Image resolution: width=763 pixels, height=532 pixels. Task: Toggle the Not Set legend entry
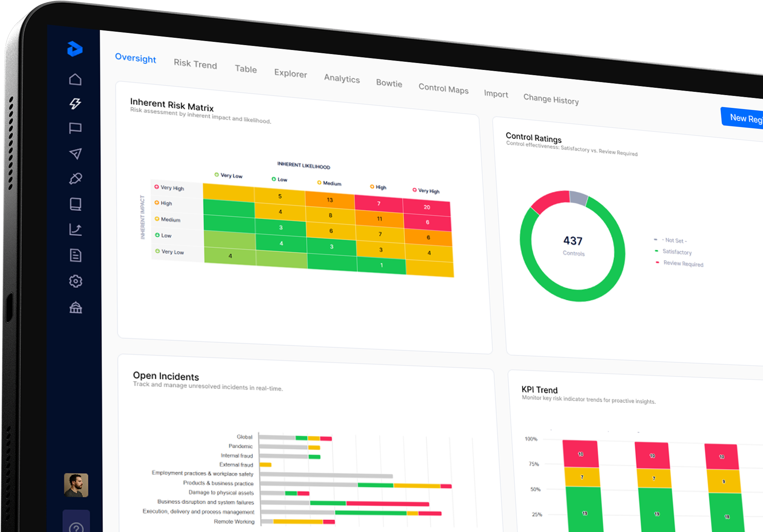671,240
